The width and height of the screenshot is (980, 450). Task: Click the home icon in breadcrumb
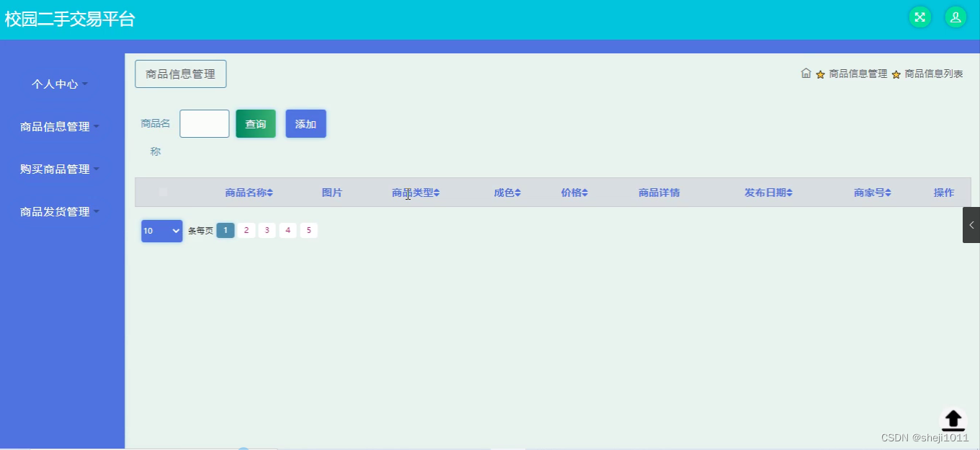806,73
